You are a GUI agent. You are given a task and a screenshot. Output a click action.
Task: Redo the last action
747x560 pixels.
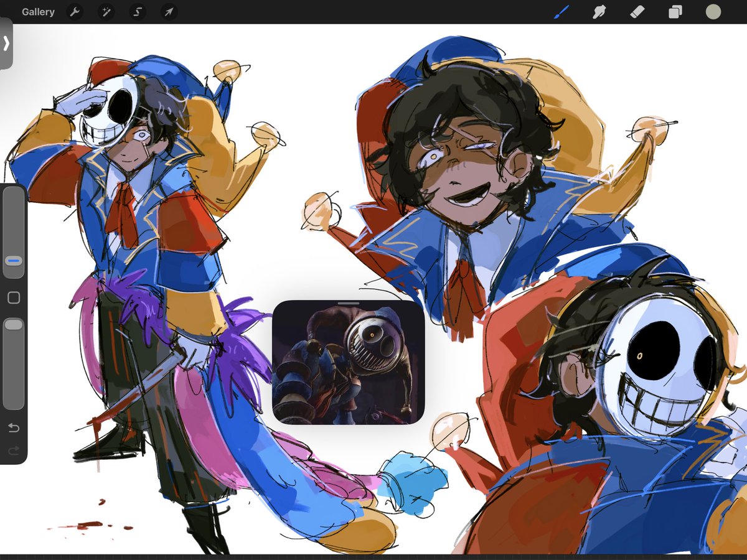[x=14, y=450]
